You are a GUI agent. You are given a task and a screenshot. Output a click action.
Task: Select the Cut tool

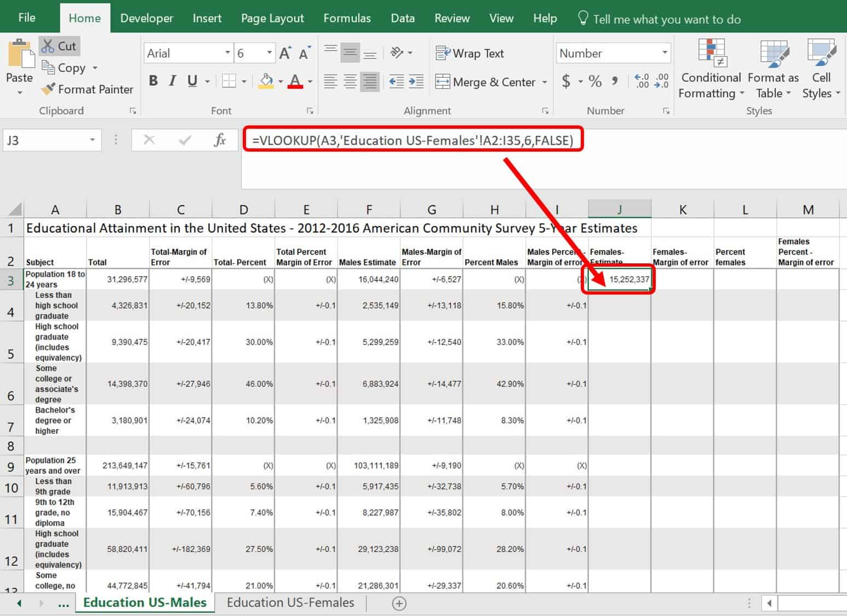click(x=59, y=46)
